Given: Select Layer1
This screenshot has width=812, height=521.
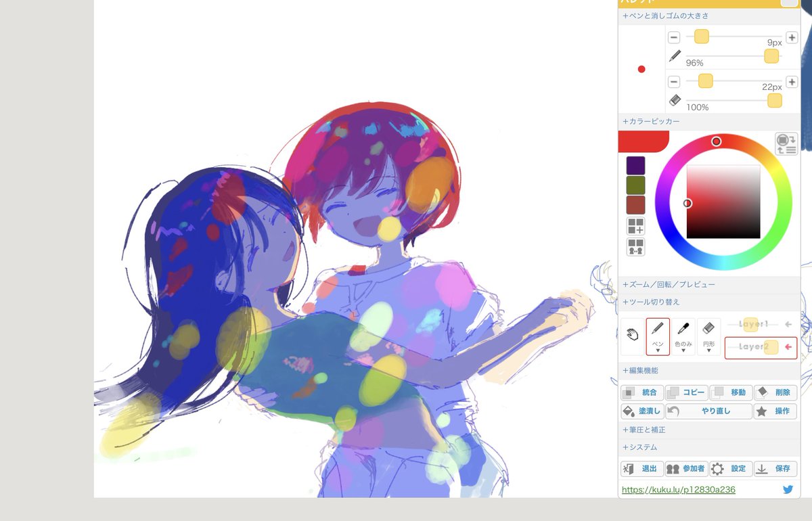Looking at the screenshot, I should click(x=753, y=324).
